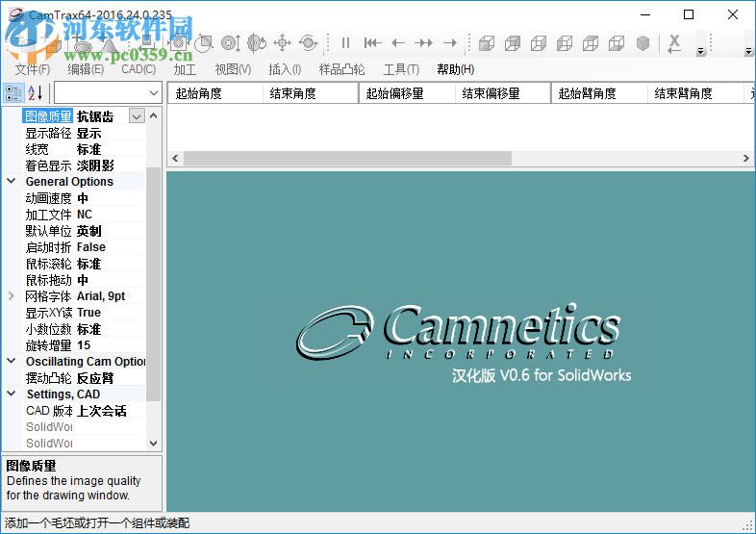Select the 显示路径 property row
The image size is (756, 534).
click(x=84, y=133)
